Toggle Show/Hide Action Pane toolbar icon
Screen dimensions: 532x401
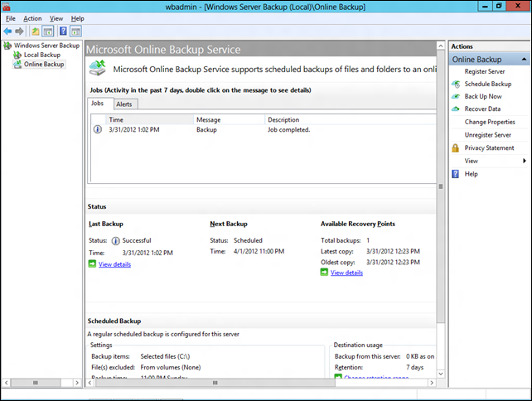(x=76, y=31)
